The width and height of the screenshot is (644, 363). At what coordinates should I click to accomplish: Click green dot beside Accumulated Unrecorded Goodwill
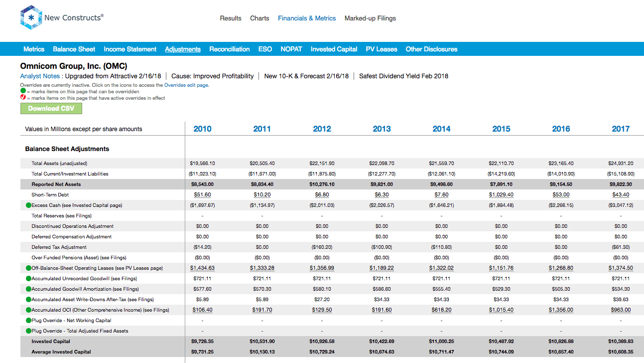[28, 279]
